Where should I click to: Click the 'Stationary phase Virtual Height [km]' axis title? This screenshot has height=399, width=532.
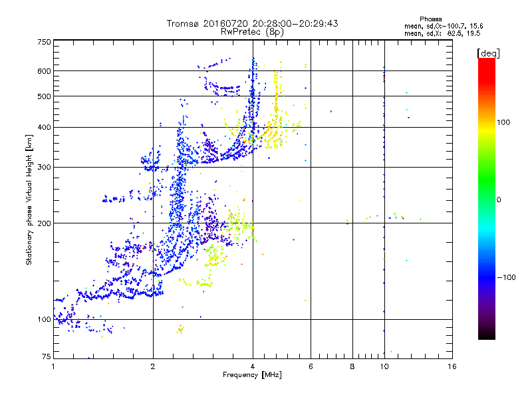(x=29, y=200)
